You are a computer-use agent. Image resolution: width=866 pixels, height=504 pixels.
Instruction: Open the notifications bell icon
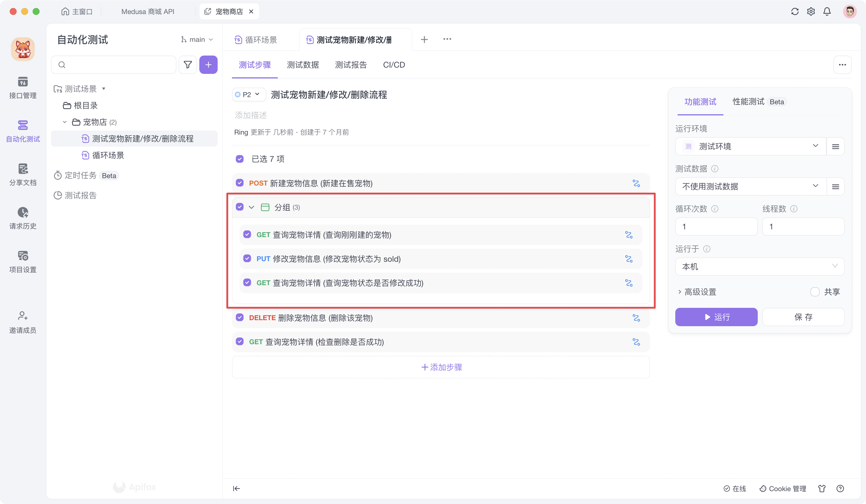(827, 12)
